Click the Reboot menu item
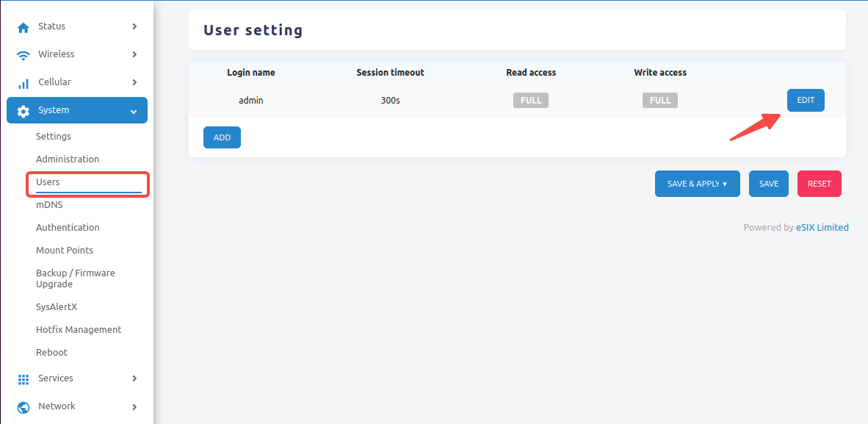 [x=51, y=352]
